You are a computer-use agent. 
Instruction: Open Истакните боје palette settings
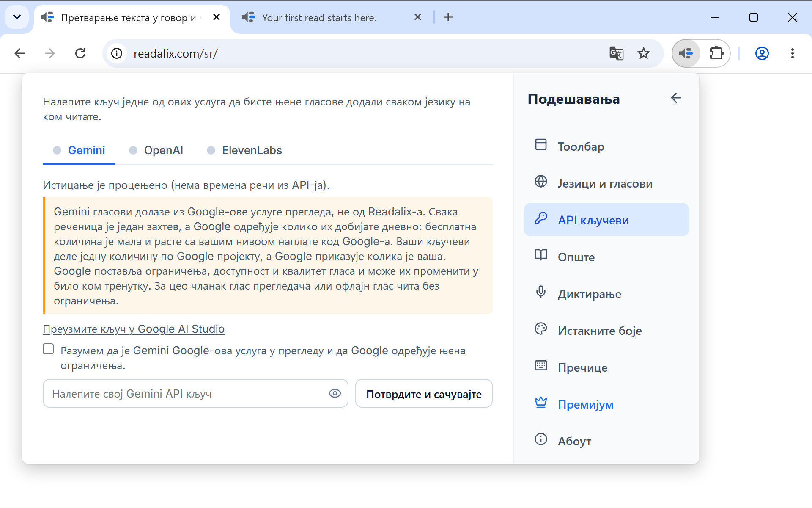[606, 330]
